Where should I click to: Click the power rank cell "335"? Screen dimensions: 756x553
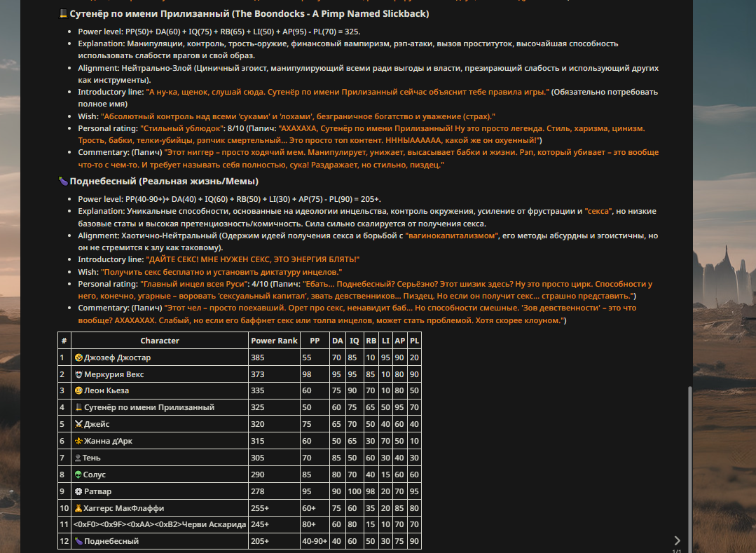click(274, 390)
